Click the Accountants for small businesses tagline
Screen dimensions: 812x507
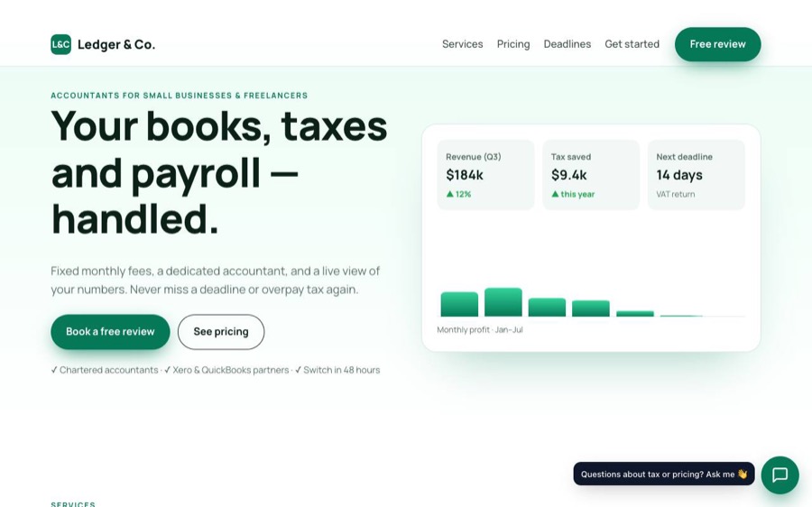[180, 96]
